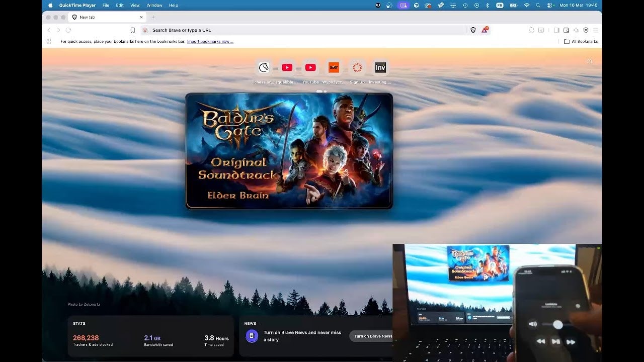Open macOS Spotlight search magnifier
The height and width of the screenshot is (362, 644).
[x=538, y=5]
